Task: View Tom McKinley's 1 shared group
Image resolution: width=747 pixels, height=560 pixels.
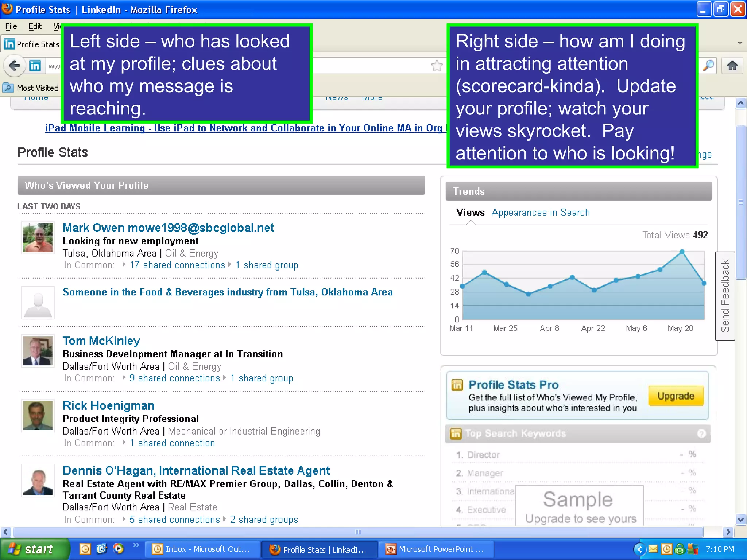Action: pyautogui.click(x=262, y=378)
